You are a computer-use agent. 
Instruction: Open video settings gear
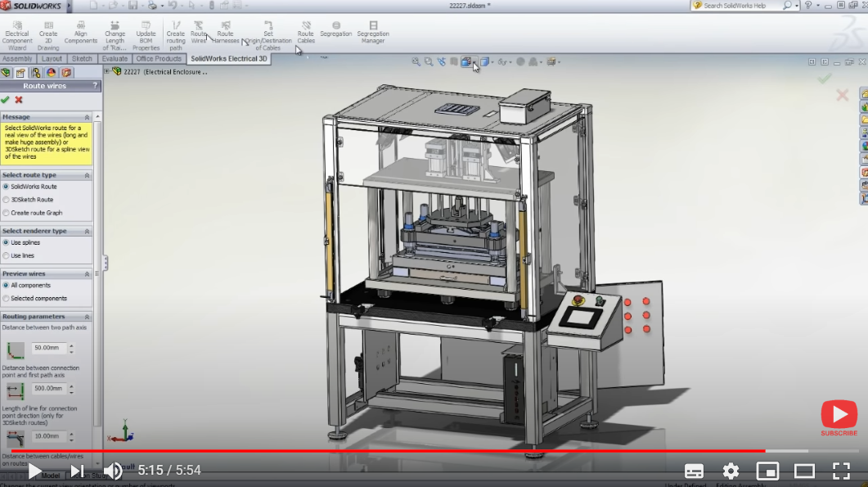coord(731,471)
